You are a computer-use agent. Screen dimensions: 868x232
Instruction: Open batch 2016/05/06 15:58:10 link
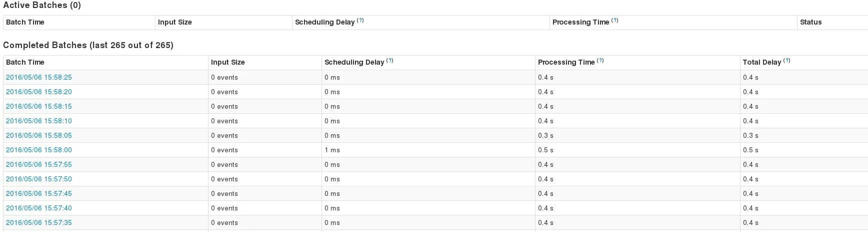39,121
